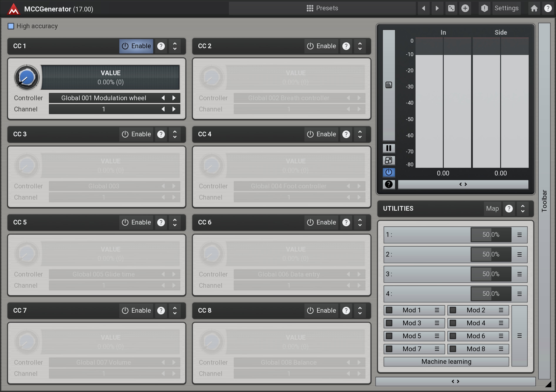
Task: Expand the CC 1 panel arrows
Action: [175, 46]
